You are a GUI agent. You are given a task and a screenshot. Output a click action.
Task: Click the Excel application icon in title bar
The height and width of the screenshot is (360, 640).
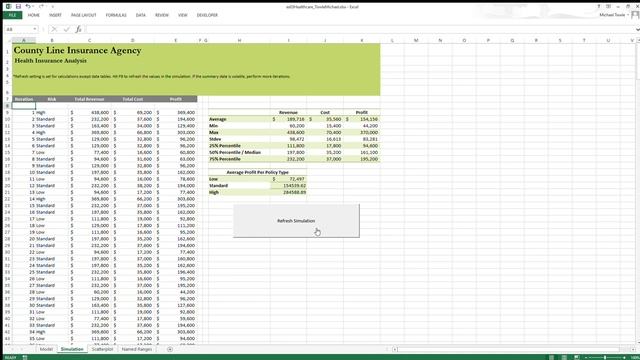pos(9,7)
